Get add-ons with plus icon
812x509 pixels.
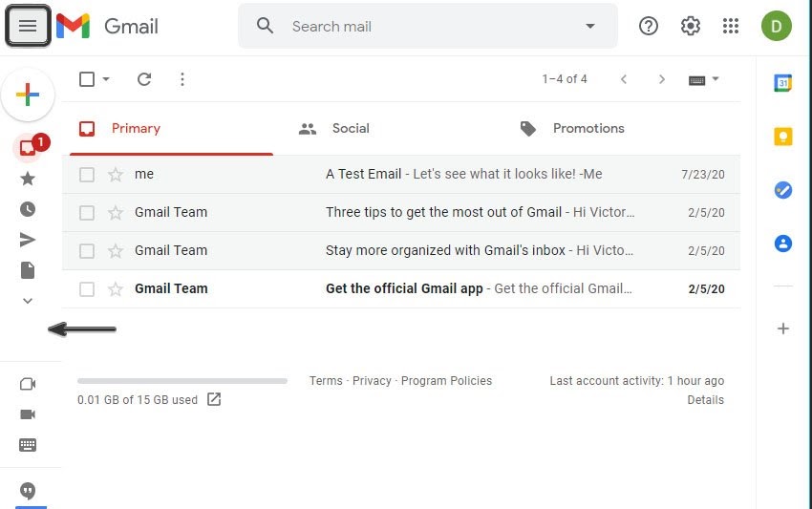point(783,329)
